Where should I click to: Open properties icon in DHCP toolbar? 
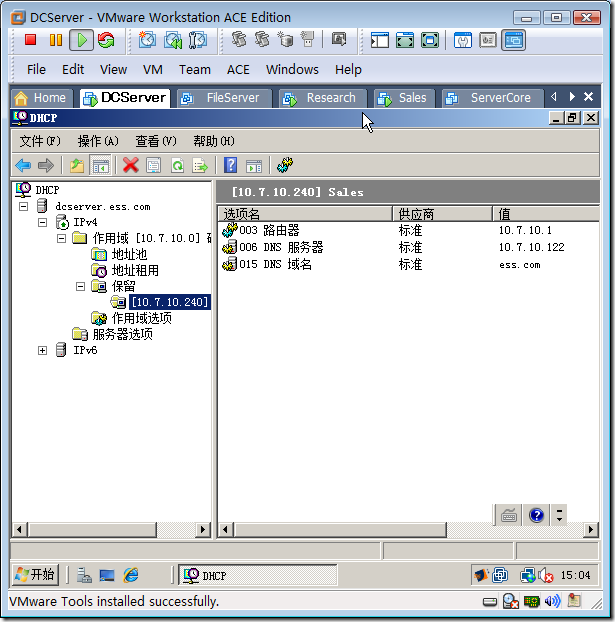click(x=154, y=165)
